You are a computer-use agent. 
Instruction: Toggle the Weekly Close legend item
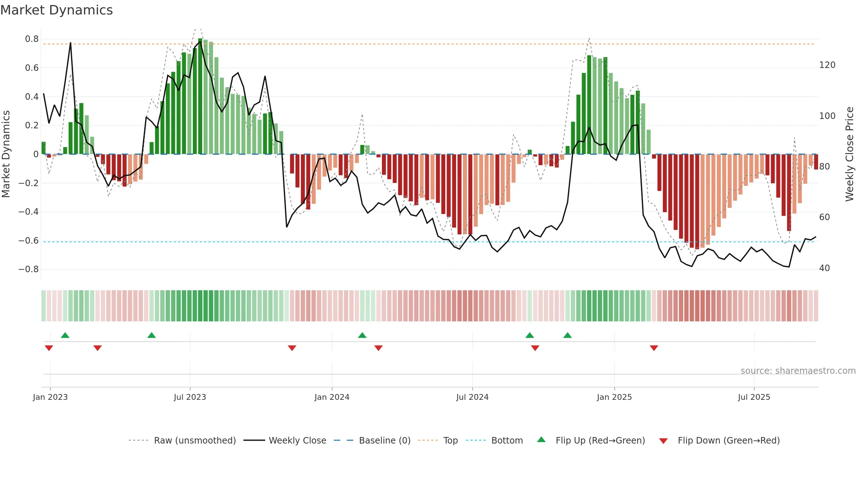coord(285,440)
